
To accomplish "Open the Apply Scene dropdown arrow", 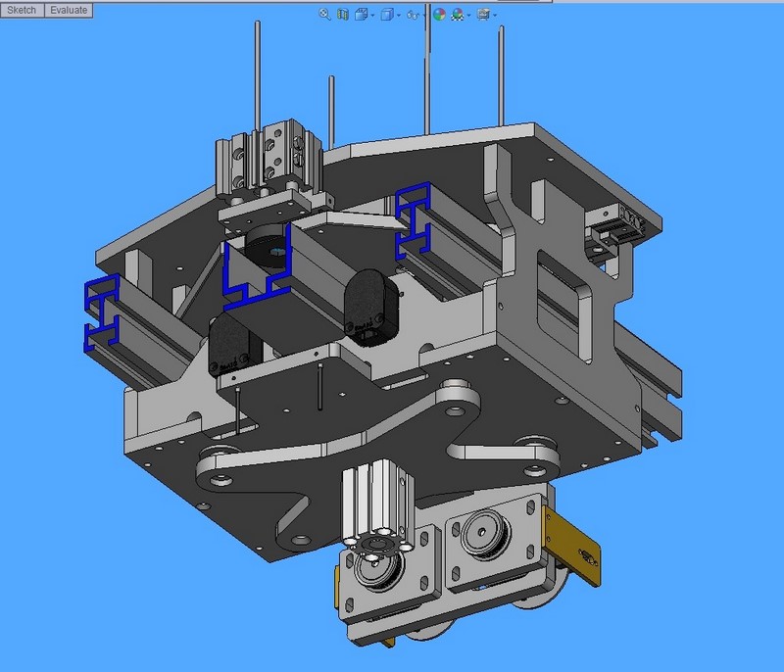I will [469, 16].
